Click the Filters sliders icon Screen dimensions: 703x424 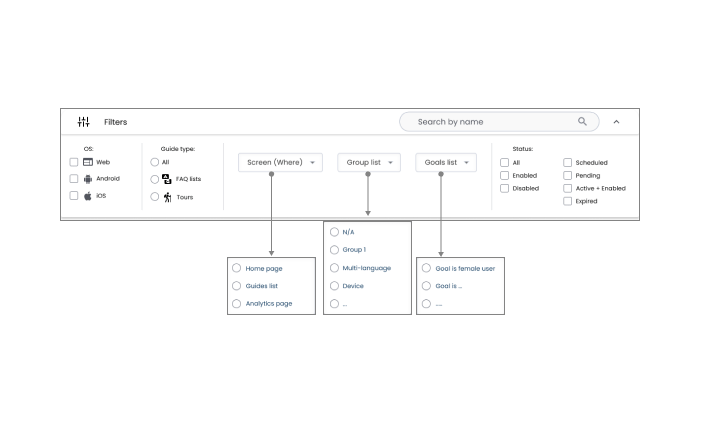click(84, 122)
